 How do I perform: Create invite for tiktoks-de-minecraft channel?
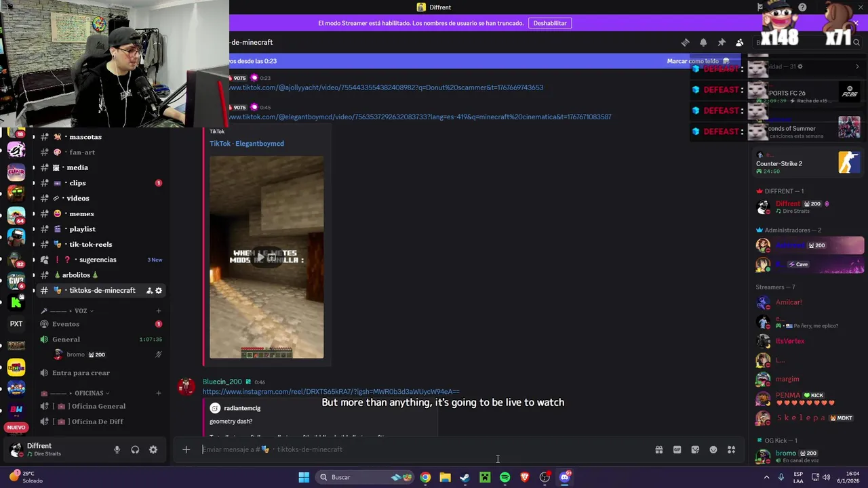(149, 291)
